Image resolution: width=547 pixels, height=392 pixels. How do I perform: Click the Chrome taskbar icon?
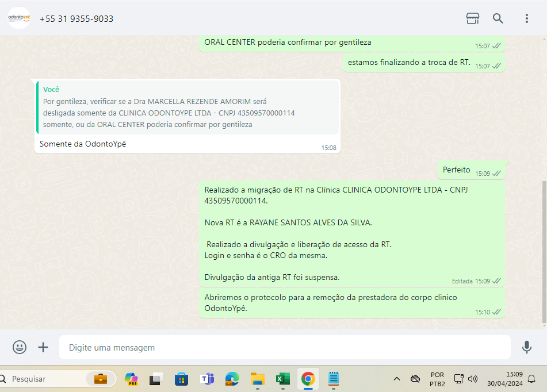tap(308, 379)
